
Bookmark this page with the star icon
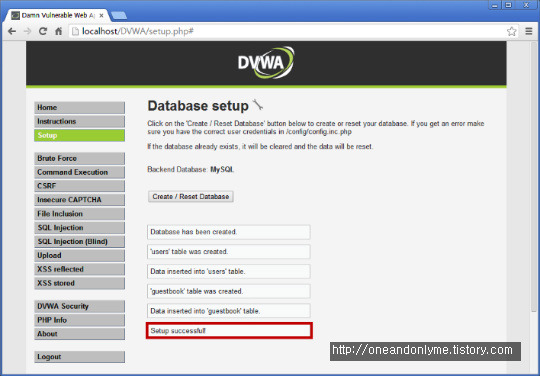pyautogui.click(x=511, y=31)
